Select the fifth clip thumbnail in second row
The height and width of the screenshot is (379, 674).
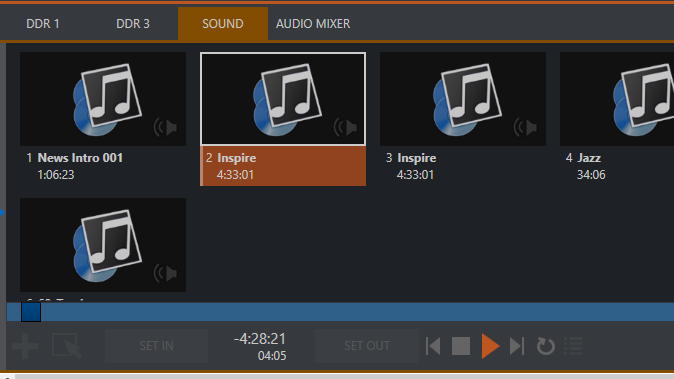tap(103, 245)
